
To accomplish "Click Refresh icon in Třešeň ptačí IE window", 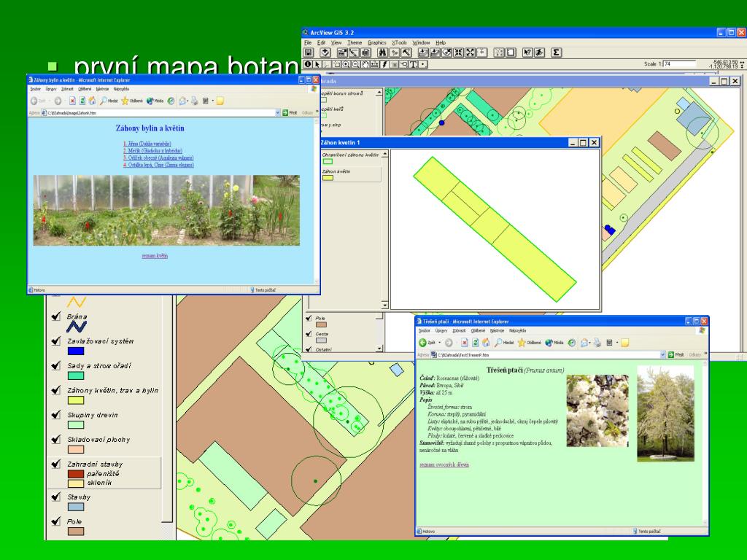I will (475, 343).
